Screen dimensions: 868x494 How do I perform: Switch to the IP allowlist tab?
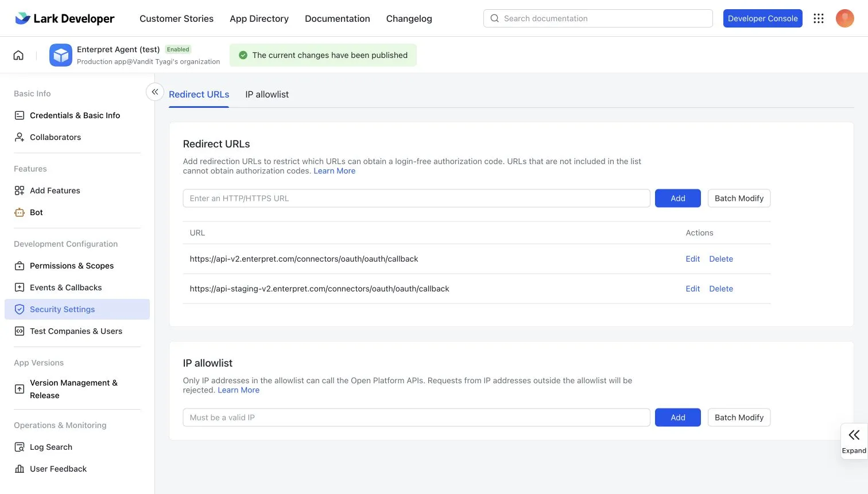point(267,95)
